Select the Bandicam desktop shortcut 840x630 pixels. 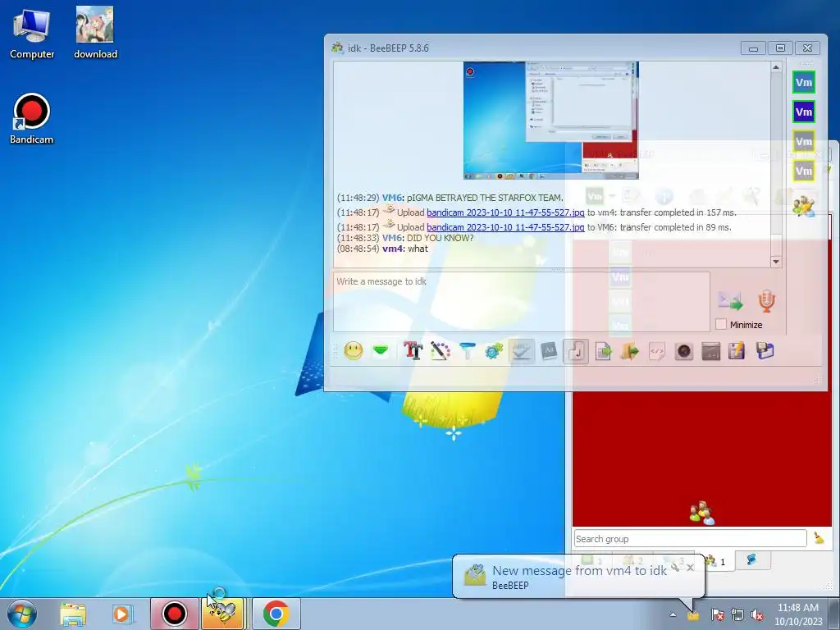pyautogui.click(x=32, y=119)
